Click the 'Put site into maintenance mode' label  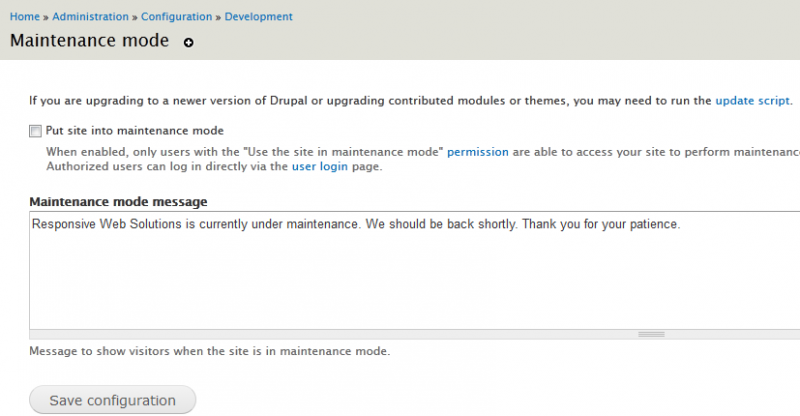(x=135, y=131)
